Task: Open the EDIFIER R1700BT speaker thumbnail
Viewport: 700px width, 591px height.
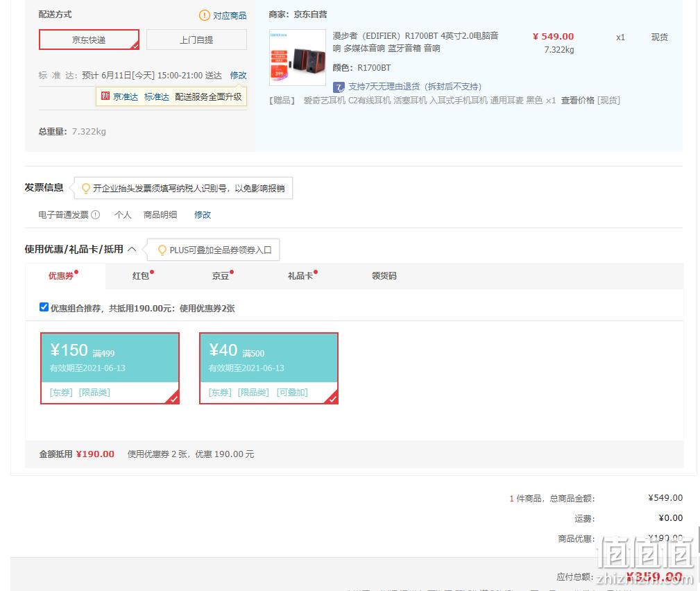Action: tap(298, 58)
